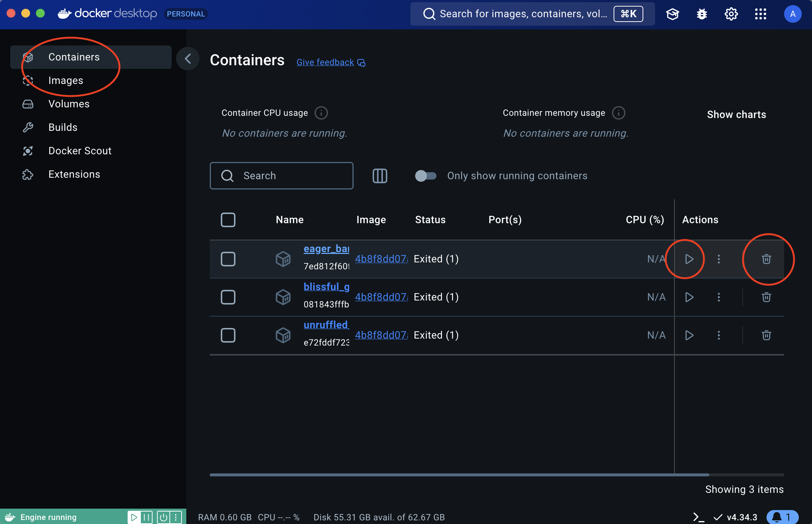Click the bug troubleshoot icon

pyautogui.click(x=702, y=14)
